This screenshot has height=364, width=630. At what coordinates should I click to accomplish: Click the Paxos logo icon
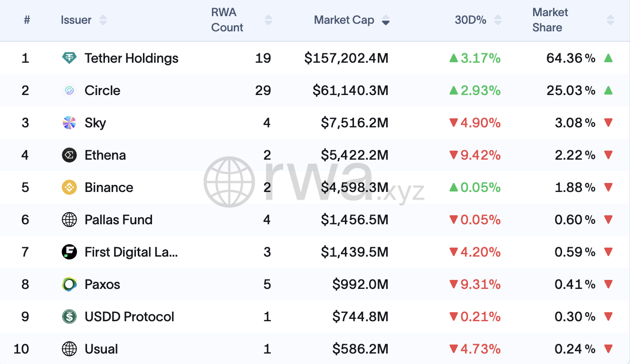[69, 284]
